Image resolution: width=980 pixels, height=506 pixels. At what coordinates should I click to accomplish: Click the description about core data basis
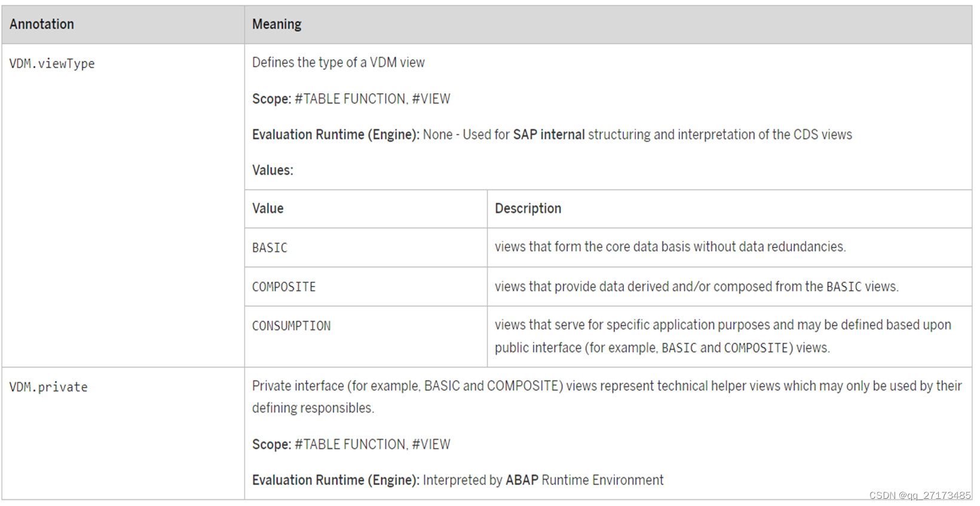(670, 247)
